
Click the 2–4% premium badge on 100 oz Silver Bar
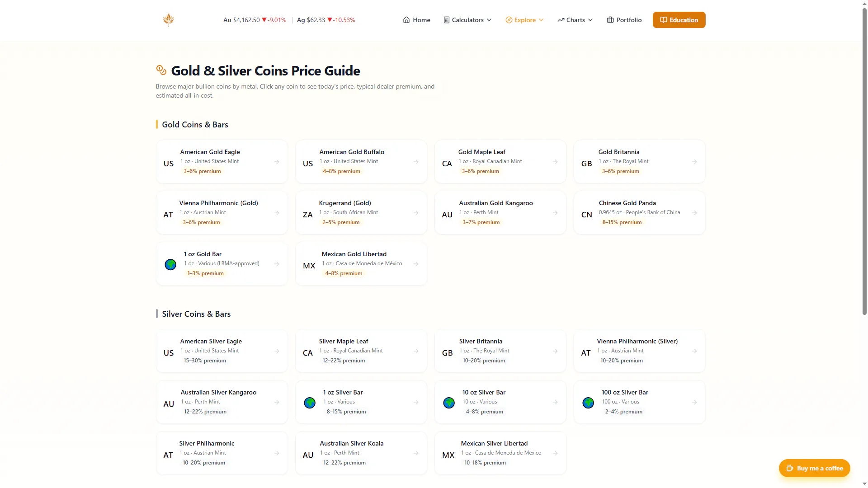pyautogui.click(x=623, y=412)
